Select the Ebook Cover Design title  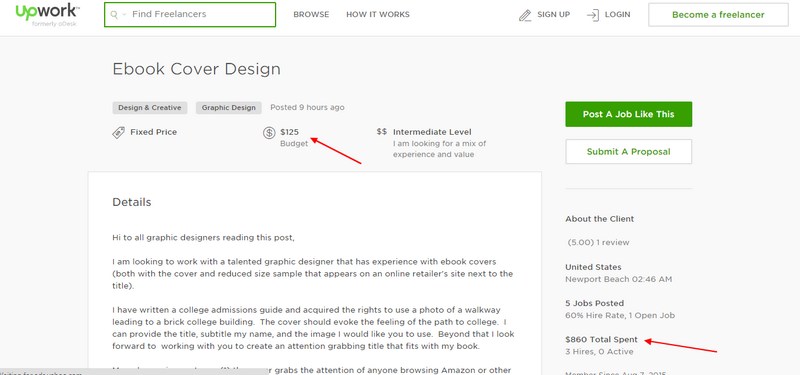pos(196,69)
